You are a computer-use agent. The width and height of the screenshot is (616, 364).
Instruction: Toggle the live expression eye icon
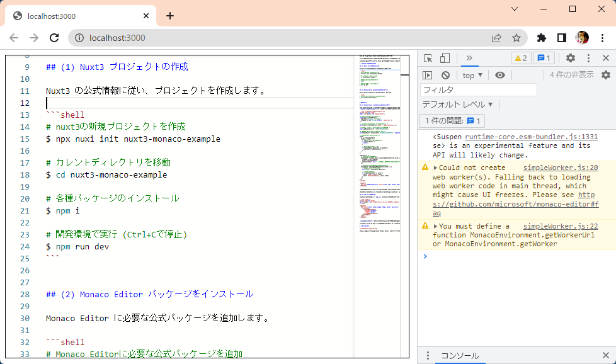pos(499,75)
